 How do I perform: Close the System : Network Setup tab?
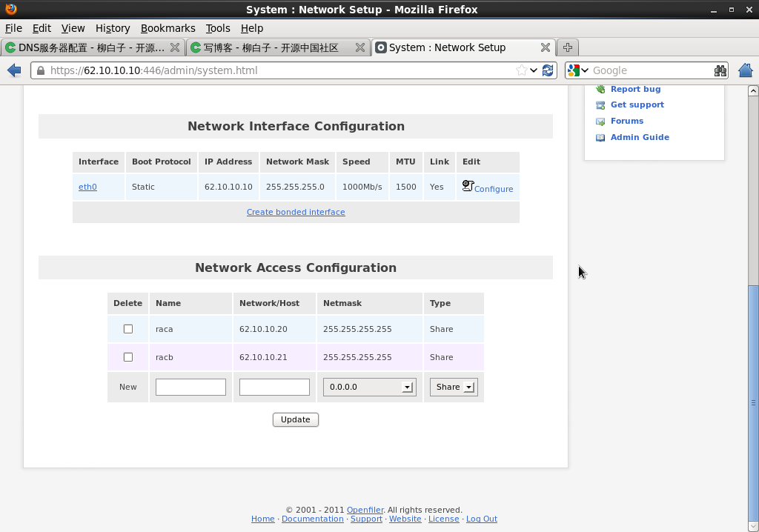click(545, 47)
